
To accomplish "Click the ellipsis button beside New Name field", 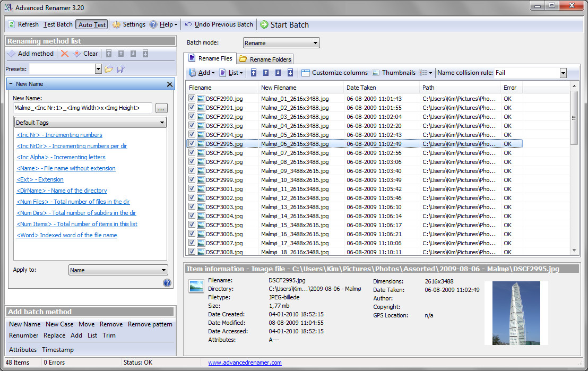I will (161, 108).
